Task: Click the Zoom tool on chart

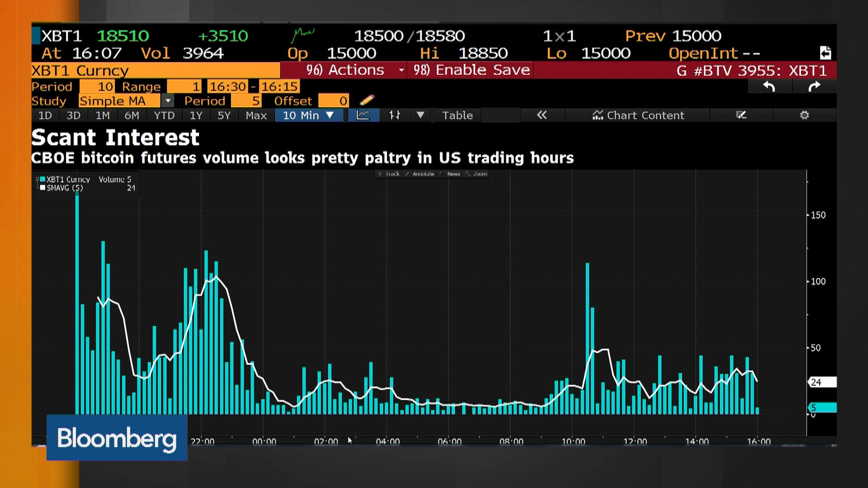Action: tap(476, 174)
